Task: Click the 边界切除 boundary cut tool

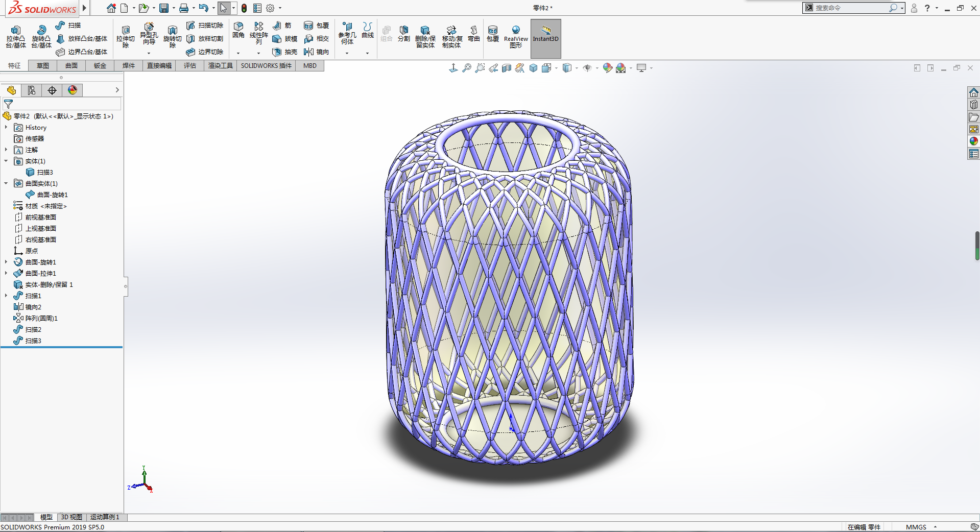Action: point(205,52)
